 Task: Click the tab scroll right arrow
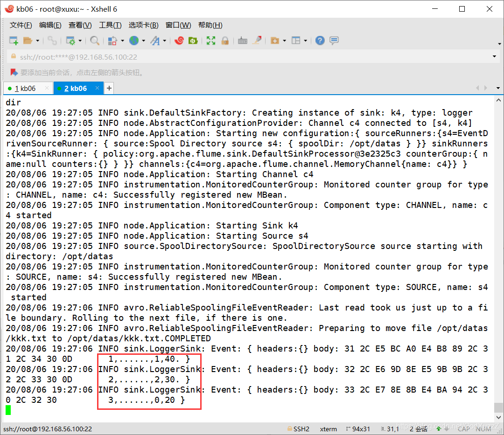coord(486,88)
